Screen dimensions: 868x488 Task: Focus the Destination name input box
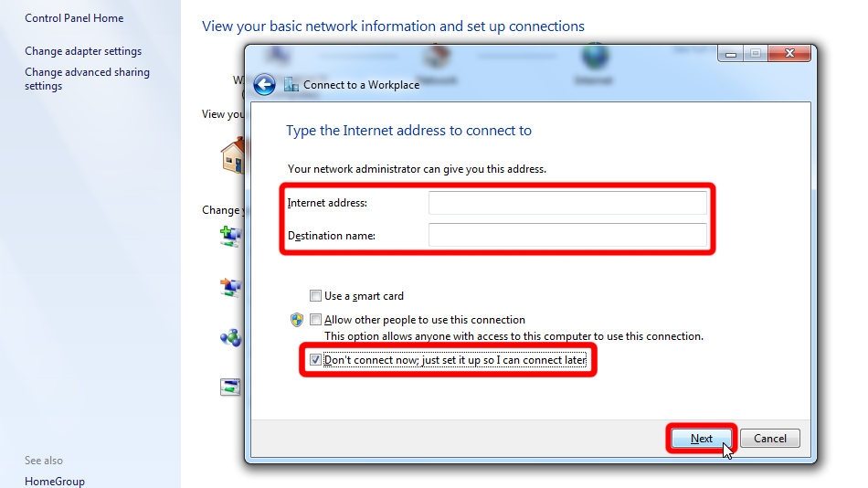pos(567,236)
